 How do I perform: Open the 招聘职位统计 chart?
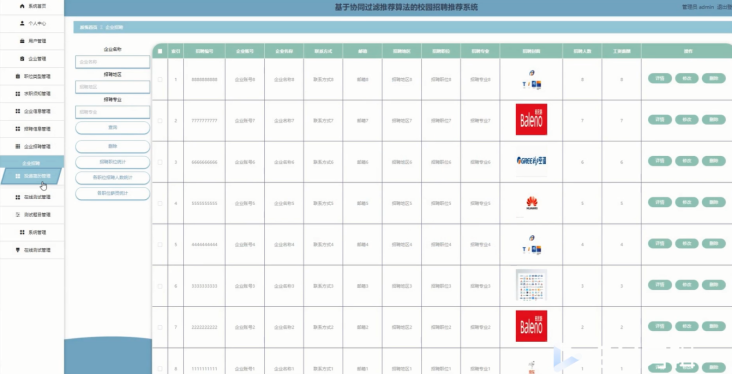click(x=113, y=162)
